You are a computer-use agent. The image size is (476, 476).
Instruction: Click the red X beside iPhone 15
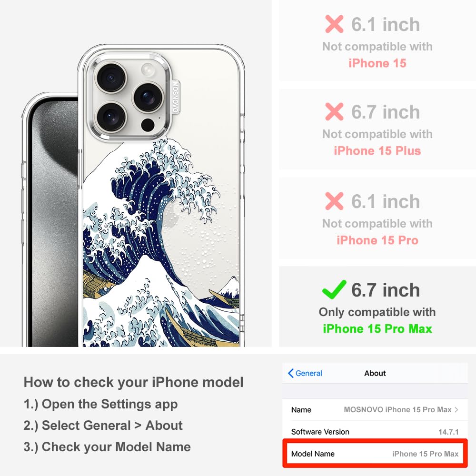pos(334,24)
